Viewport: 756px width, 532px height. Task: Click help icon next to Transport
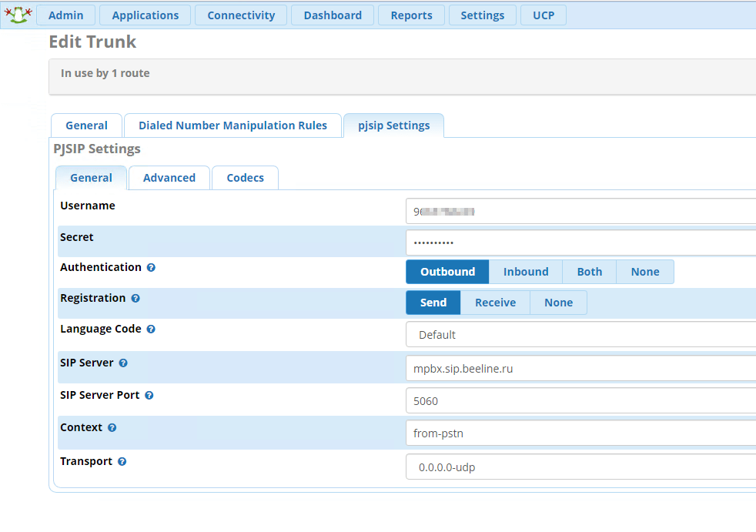pos(122,462)
